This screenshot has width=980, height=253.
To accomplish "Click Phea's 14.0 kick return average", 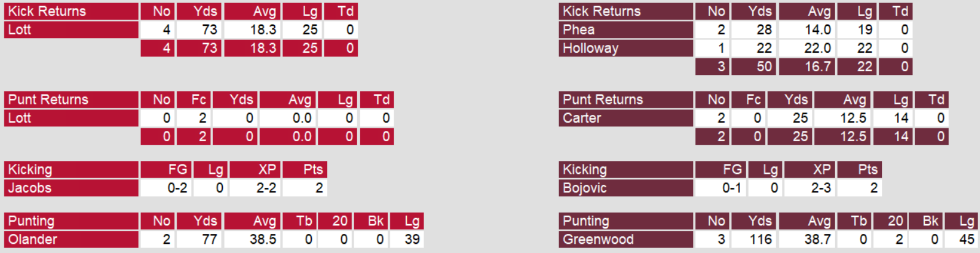I will [817, 29].
